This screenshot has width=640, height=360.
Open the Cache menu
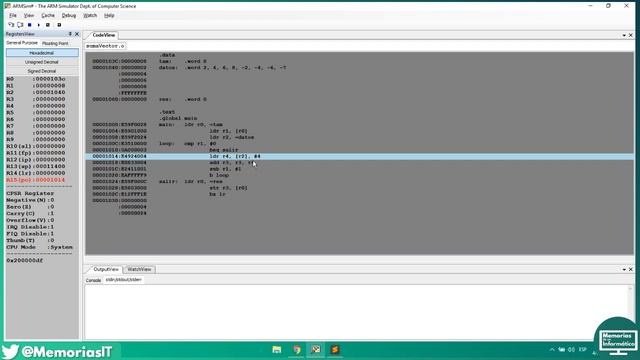click(48, 16)
